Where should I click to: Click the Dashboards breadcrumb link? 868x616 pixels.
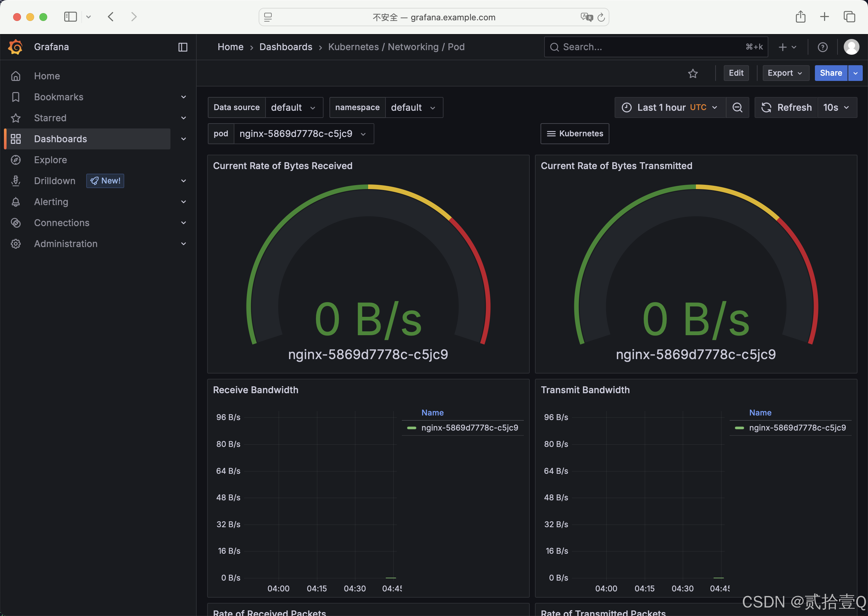pos(286,47)
